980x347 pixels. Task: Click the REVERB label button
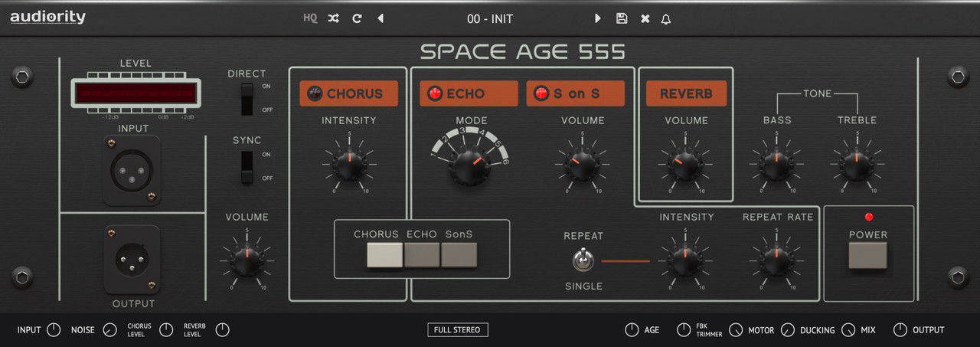[686, 93]
